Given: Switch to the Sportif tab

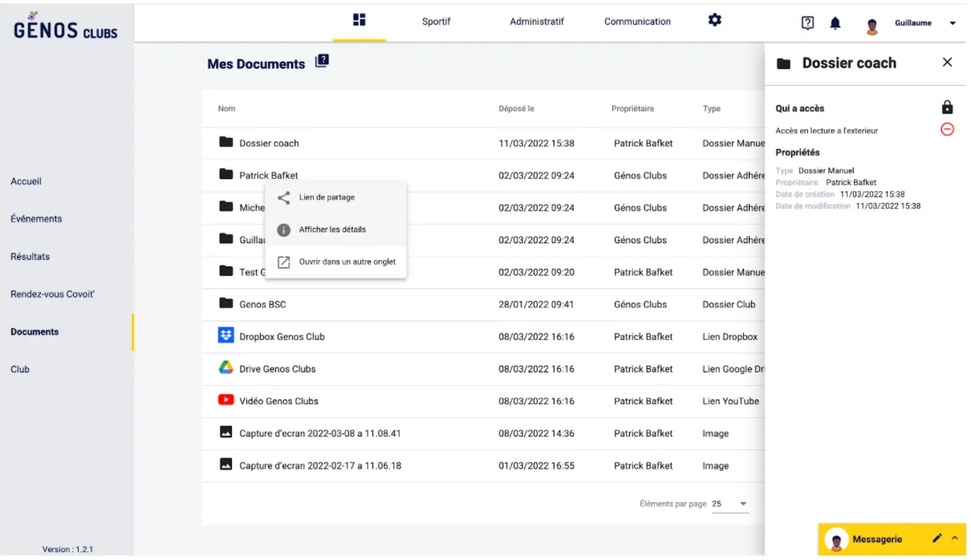Looking at the screenshot, I should (x=436, y=22).
